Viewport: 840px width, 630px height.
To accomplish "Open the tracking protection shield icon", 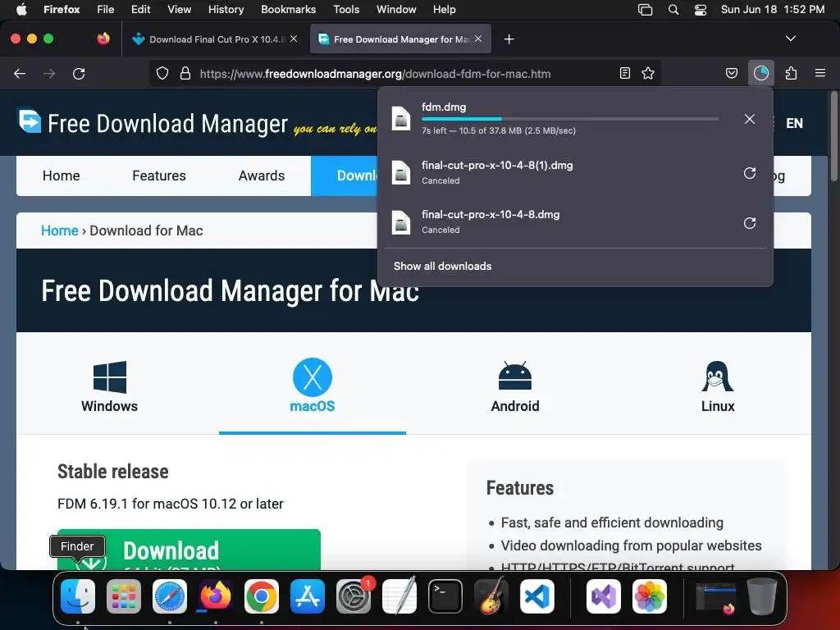I will [162, 73].
